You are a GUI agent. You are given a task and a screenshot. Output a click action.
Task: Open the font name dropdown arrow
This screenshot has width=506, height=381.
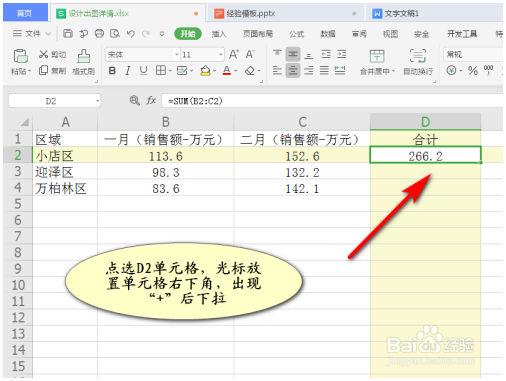tap(177, 54)
